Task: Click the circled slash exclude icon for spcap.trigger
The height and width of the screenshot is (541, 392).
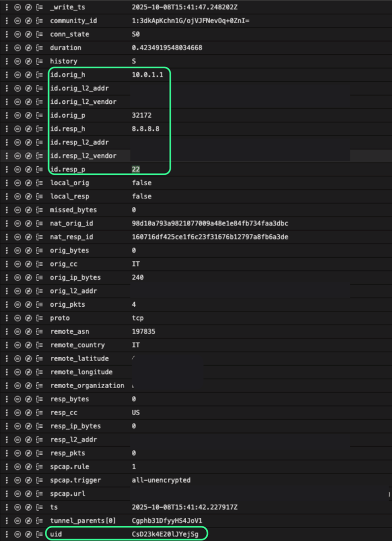Action: [x=28, y=480]
